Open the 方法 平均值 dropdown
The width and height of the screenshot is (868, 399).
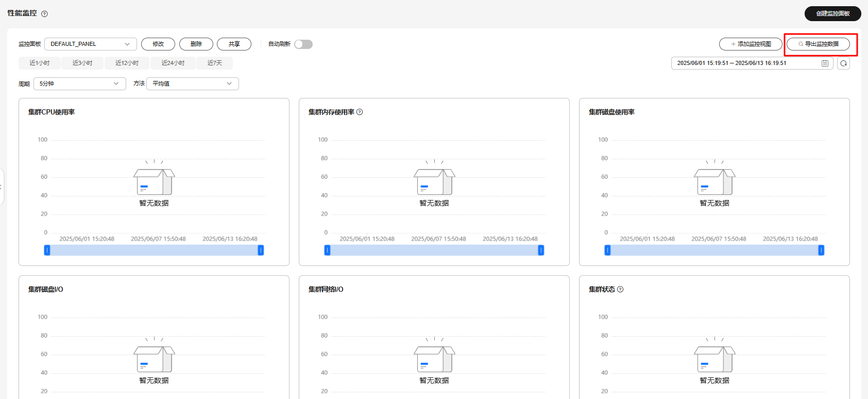click(x=193, y=84)
